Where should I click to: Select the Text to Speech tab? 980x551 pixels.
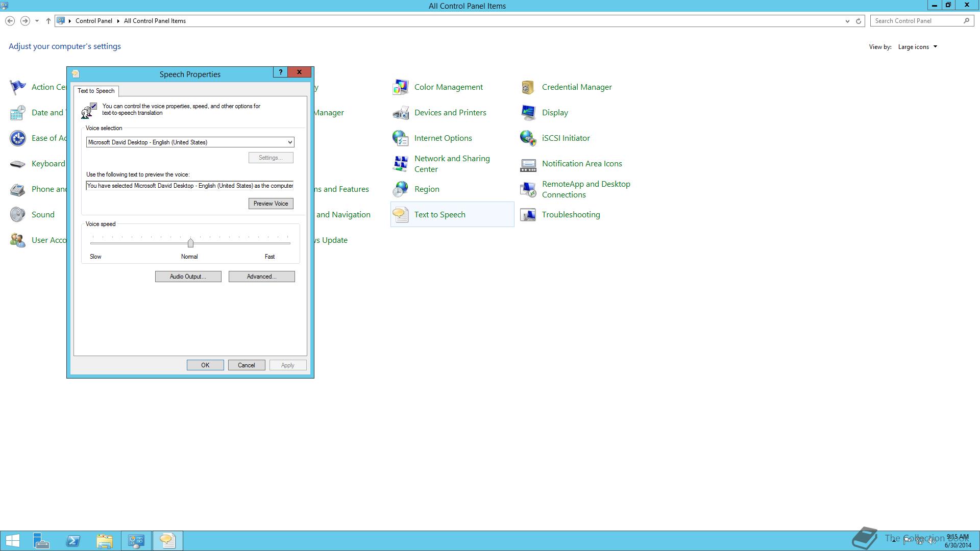[x=96, y=91]
